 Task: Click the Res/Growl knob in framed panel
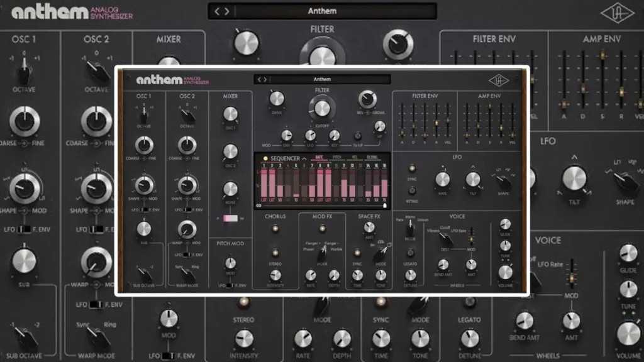pos(367,99)
